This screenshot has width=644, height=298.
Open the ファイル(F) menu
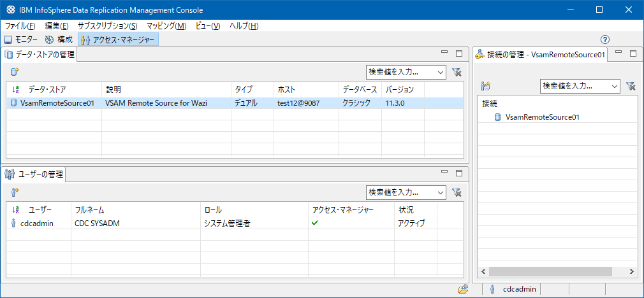click(20, 26)
